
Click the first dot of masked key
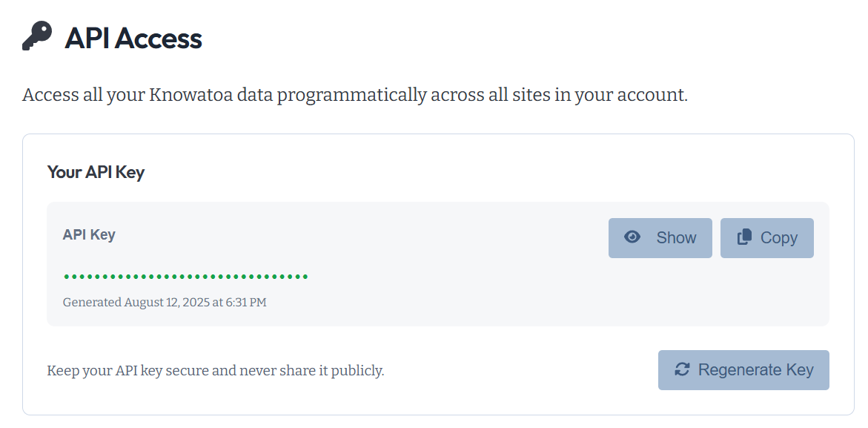coord(66,277)
